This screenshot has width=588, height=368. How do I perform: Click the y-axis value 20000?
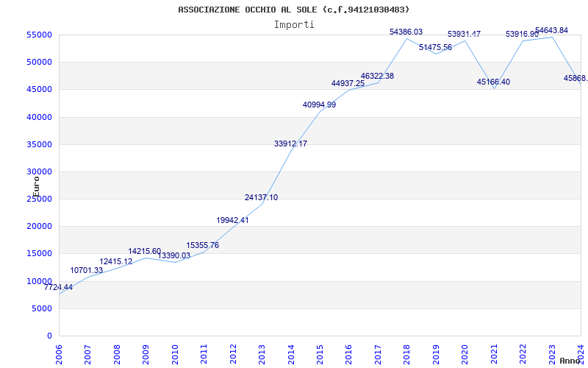[x=39, y=227]
